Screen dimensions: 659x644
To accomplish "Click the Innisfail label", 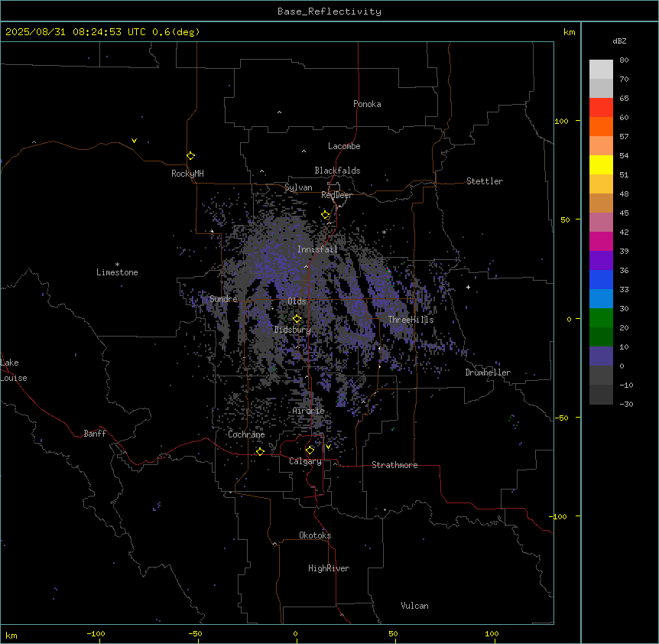I will [317, 249].
